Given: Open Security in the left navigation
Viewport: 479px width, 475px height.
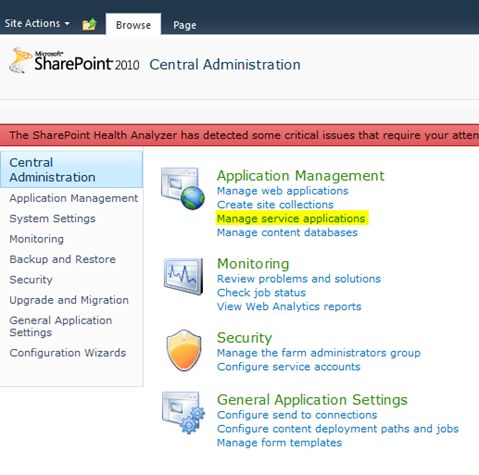Looking at the screenshot, I should [31, 280].
